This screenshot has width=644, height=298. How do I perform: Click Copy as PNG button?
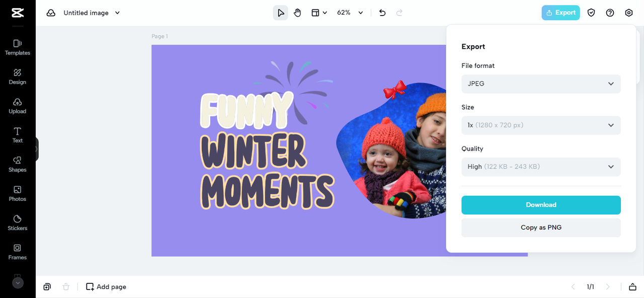point(541,228)
